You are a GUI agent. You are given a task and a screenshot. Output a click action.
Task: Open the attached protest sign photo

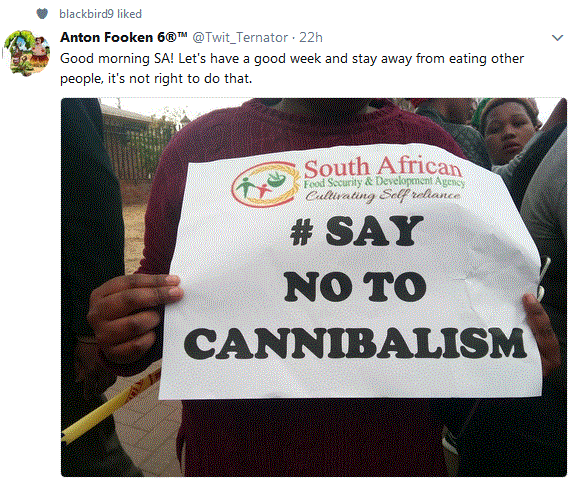click(314, 287)
